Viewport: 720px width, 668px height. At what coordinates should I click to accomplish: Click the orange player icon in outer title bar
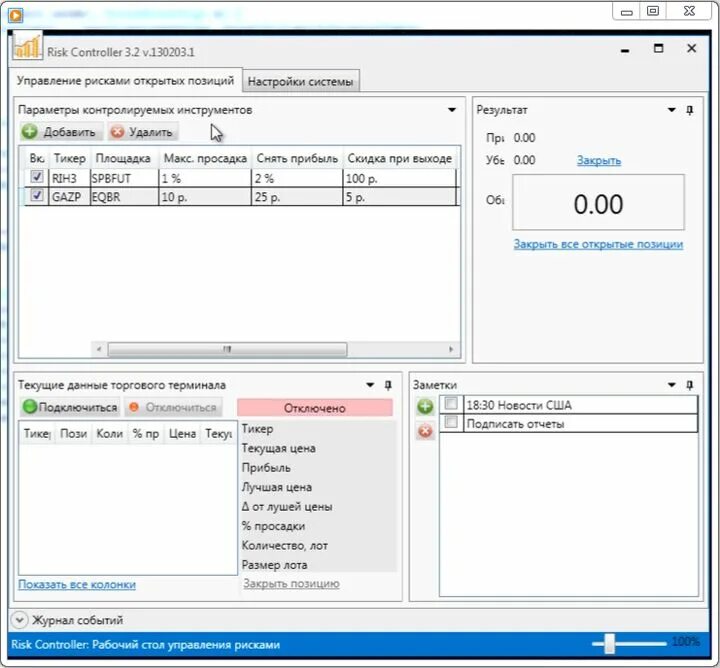[x=15, y=15]
